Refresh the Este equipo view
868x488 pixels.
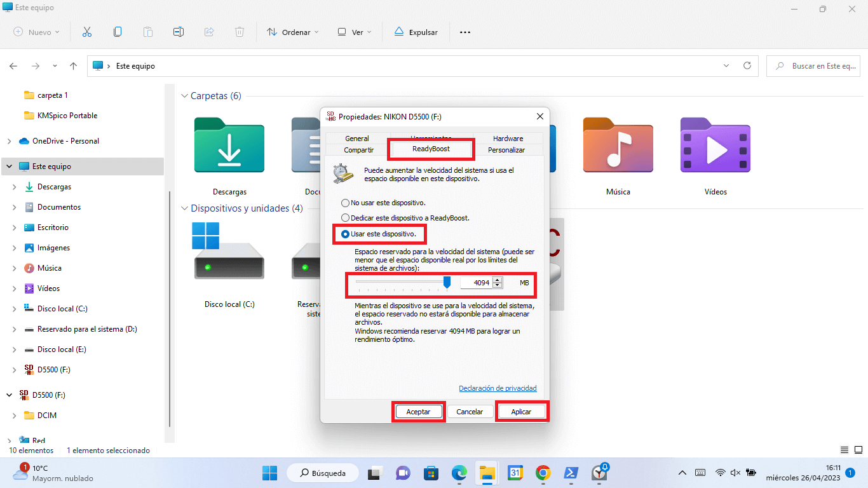tap(747, 66)
